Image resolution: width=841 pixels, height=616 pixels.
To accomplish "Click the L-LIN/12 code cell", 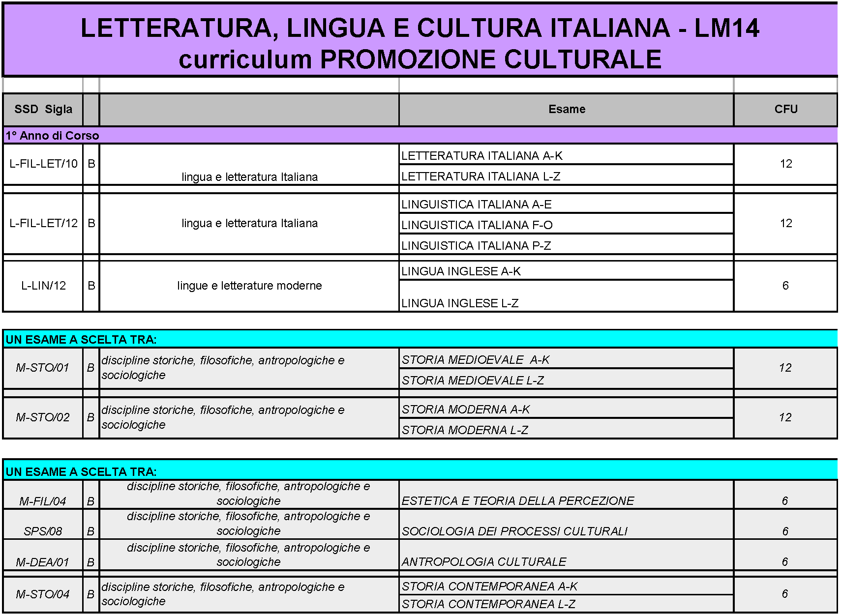I will click(43, 286).
